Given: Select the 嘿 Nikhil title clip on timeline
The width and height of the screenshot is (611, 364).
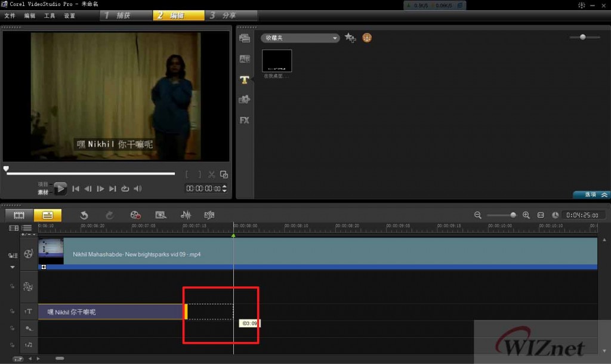Looking at the screenshot, I should click(110, 311).
